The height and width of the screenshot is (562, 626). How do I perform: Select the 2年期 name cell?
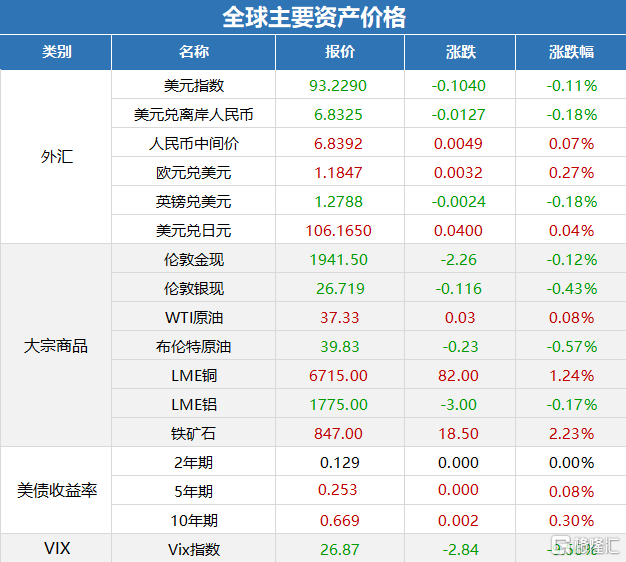click(194, 463)
